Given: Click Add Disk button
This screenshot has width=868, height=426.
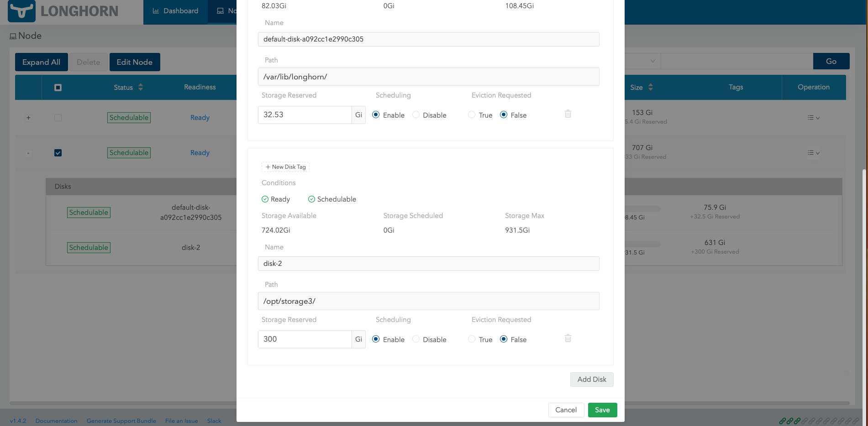Looking at the screenshot, I should [x=592, y=379].
